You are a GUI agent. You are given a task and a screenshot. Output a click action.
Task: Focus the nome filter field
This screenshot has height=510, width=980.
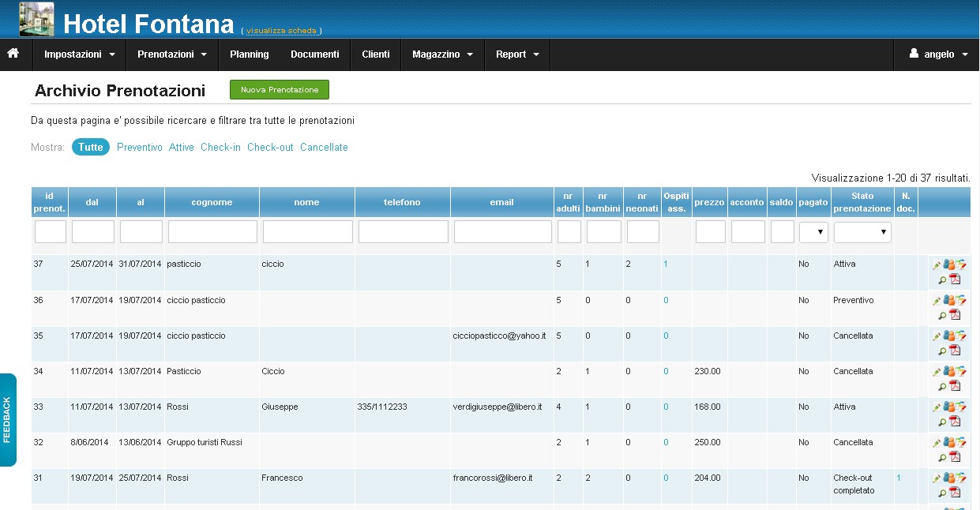[308, 232]
